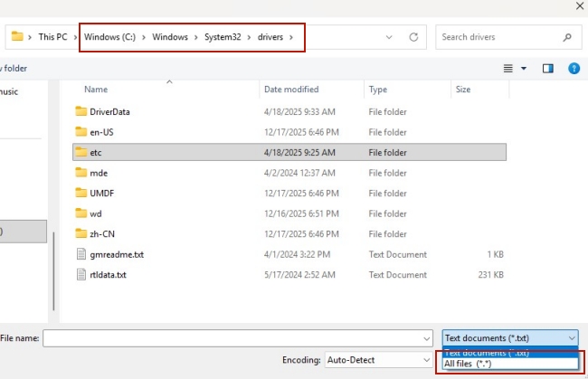Click the UMDF name text
588x379 pixels.
tap(102, 193)
